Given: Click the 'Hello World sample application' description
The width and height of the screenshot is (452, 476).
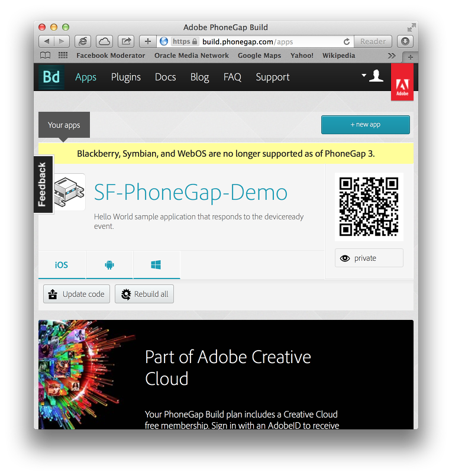Looking at the screenshot, I should (199, 221).
